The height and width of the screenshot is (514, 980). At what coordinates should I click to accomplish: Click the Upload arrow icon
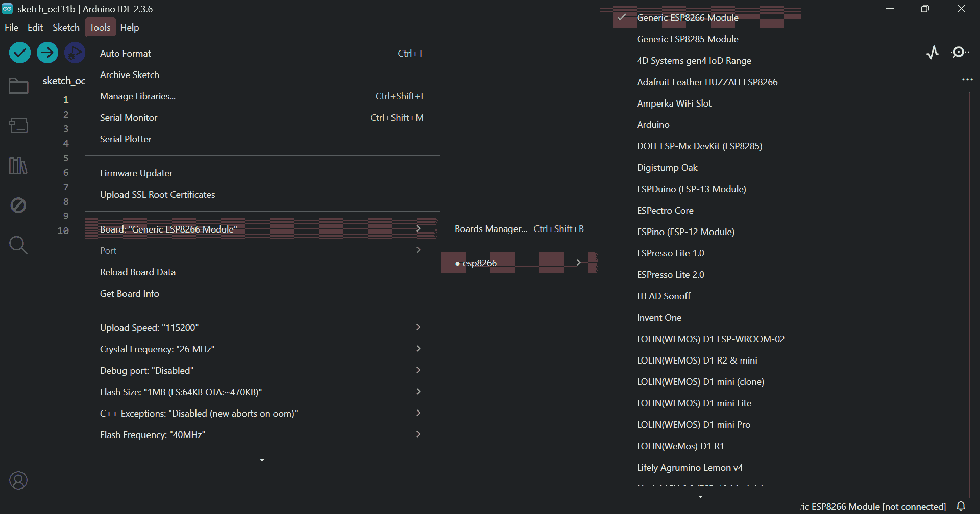pyautogui.click(x=47, y=53)
